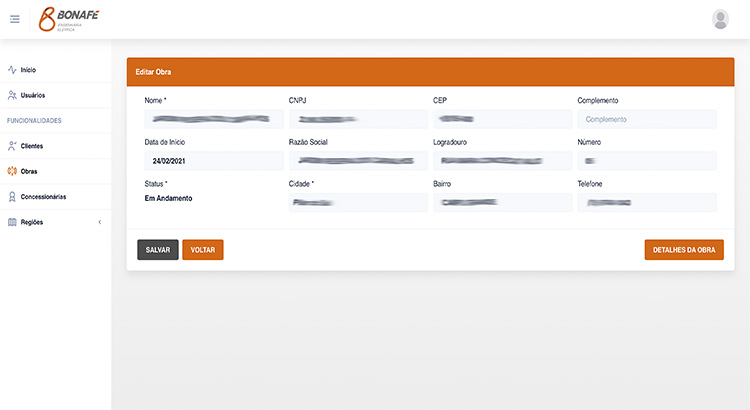Focus the Número input field
This screenshot has height=410, width=750.
[647, 161]
